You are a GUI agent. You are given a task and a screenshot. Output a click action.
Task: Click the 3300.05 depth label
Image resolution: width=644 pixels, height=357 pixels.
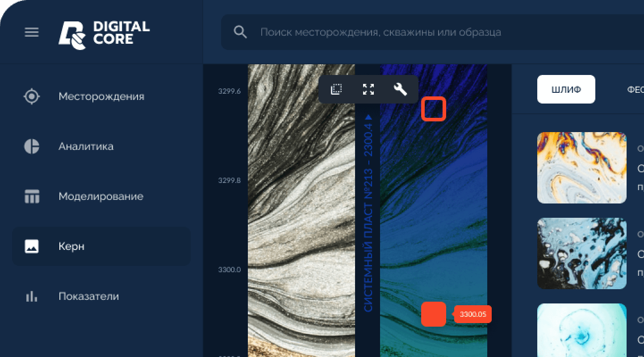pyautogui.click(x=473, y=314)
